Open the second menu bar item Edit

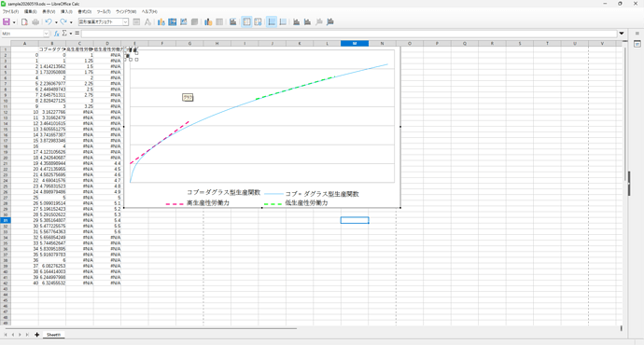tap(30, 12)
